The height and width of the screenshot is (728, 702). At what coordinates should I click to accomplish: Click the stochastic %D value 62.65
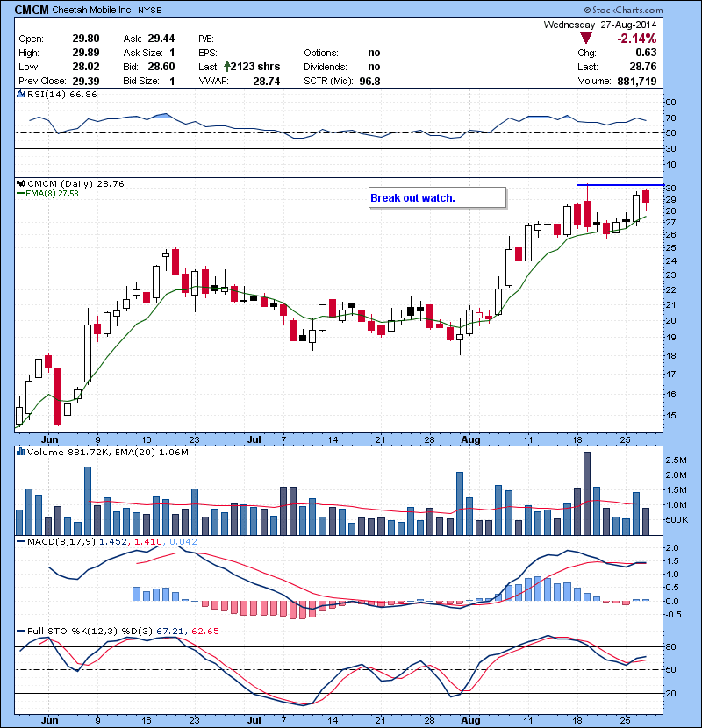click(204, 631)
